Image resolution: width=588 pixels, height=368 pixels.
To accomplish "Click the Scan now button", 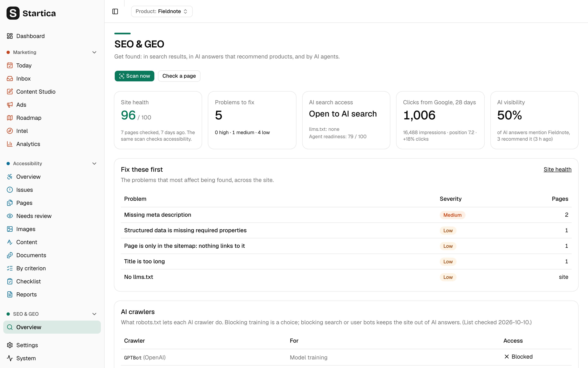I will coord(134,76).
